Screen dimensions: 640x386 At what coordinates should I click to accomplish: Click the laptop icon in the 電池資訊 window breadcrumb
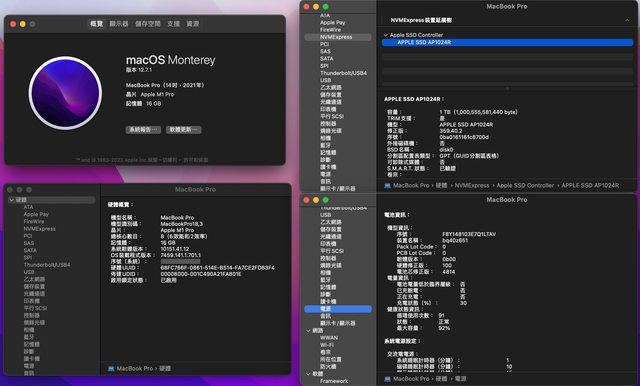click(387, 379)
